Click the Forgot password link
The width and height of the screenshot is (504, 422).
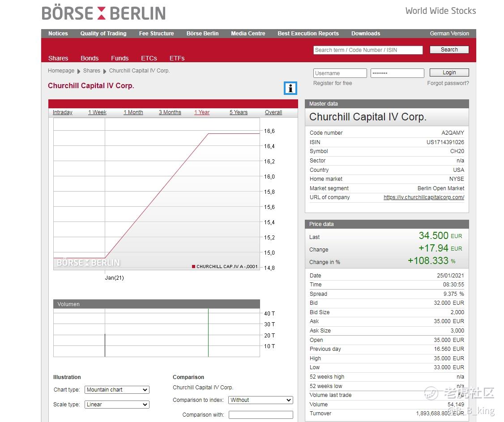click(448, 83)
